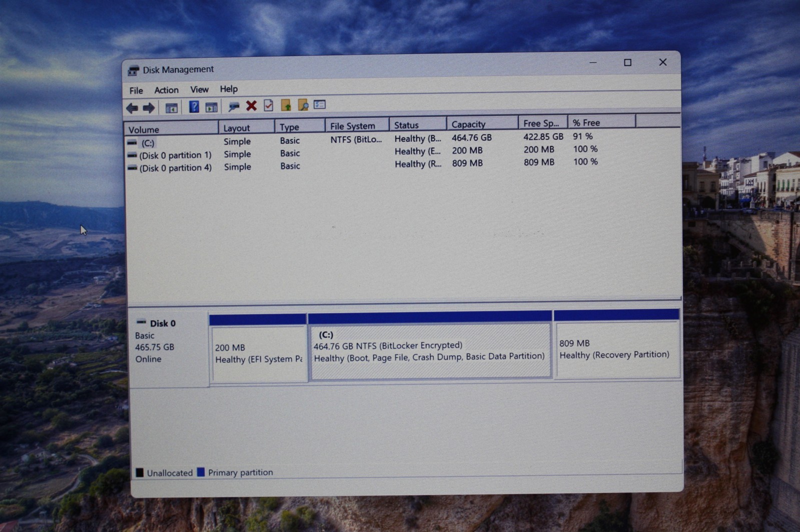The height and width of the screenshot is (532, 800).
Task: Open the Help menu
Action: 229,89
